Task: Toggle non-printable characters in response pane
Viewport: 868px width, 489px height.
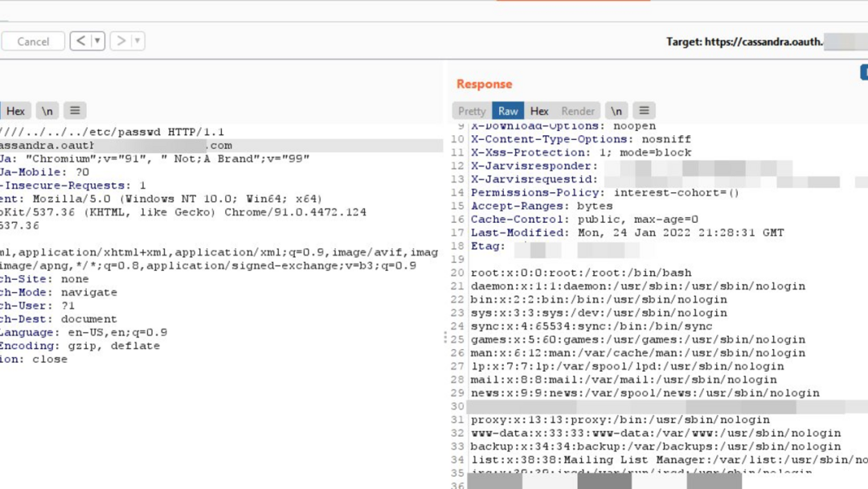Action: (x=616, y=111)
